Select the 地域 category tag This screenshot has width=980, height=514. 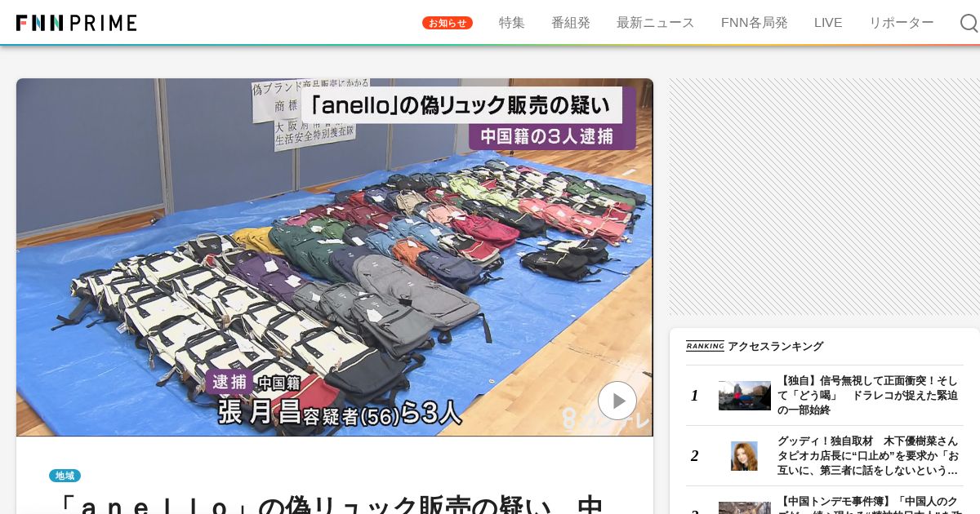[65, 476]
